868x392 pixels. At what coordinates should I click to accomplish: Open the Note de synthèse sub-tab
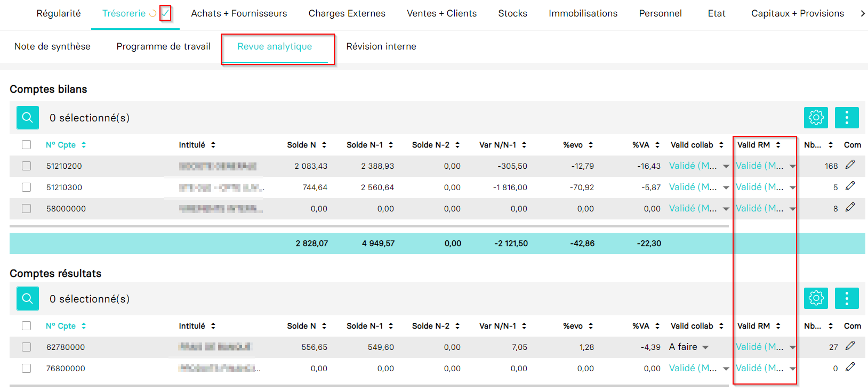point(52,46)
